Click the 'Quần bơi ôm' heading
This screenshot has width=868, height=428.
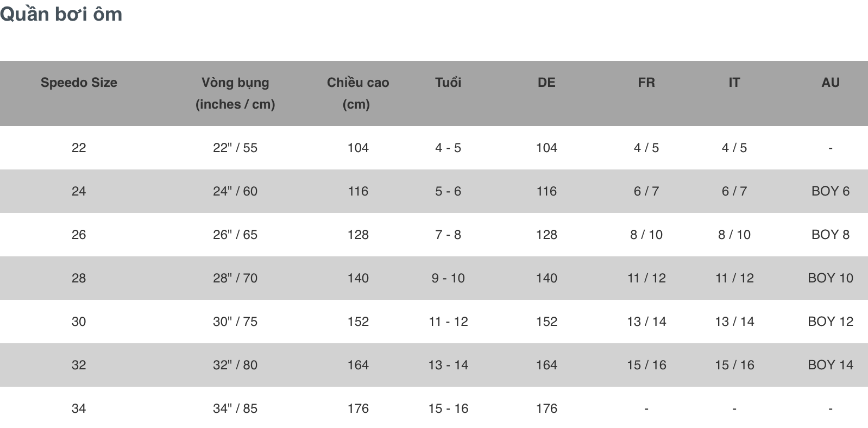(61, 14)
